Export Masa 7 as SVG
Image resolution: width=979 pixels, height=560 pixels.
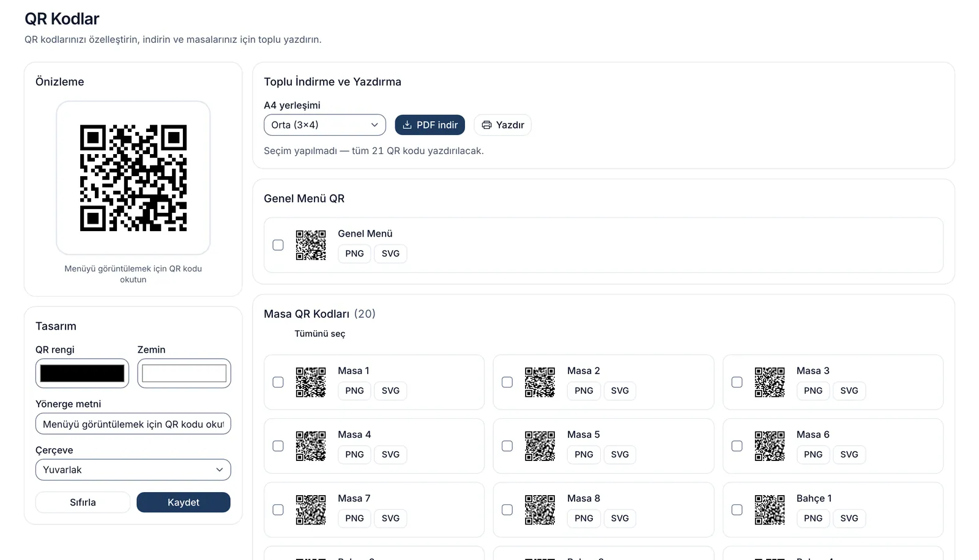click(390, 518)
